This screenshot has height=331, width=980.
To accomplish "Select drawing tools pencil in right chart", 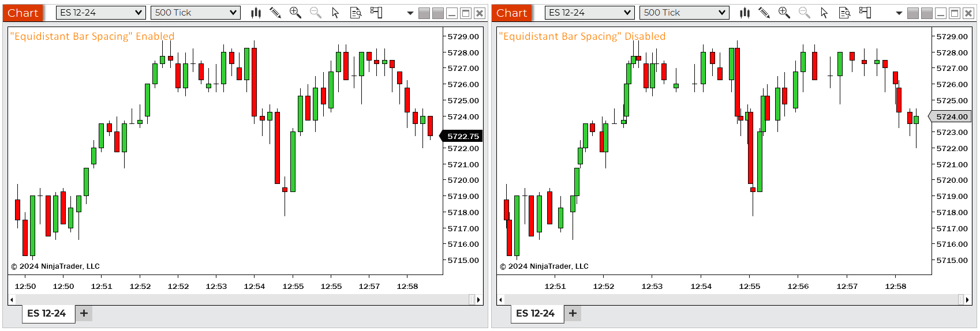I will (x=764, y=13).
